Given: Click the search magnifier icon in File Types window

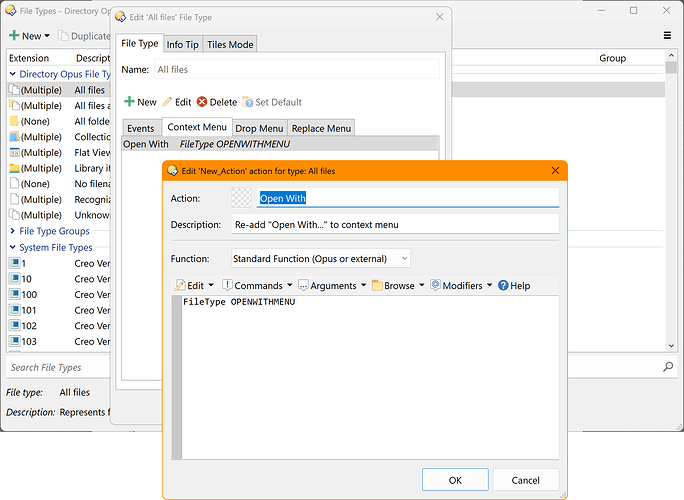Looking at the screenshot, I should point(668,367).
